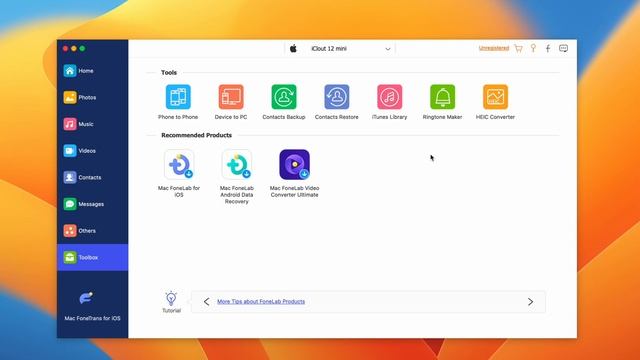Open Music section in sidebar
Image resolution: width=640 pixels, height=360 pixels.
[92, 124]
